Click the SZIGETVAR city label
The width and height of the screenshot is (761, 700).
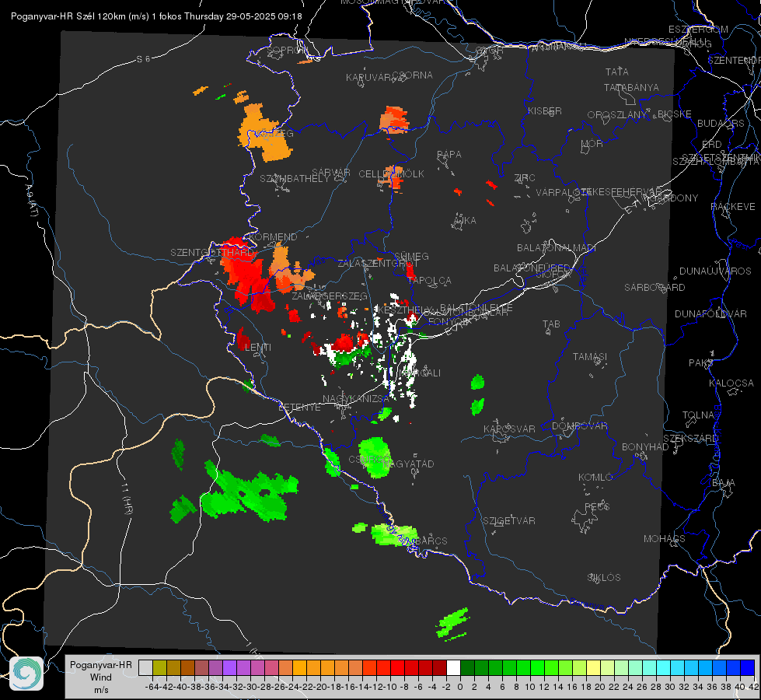pos(509,521)
